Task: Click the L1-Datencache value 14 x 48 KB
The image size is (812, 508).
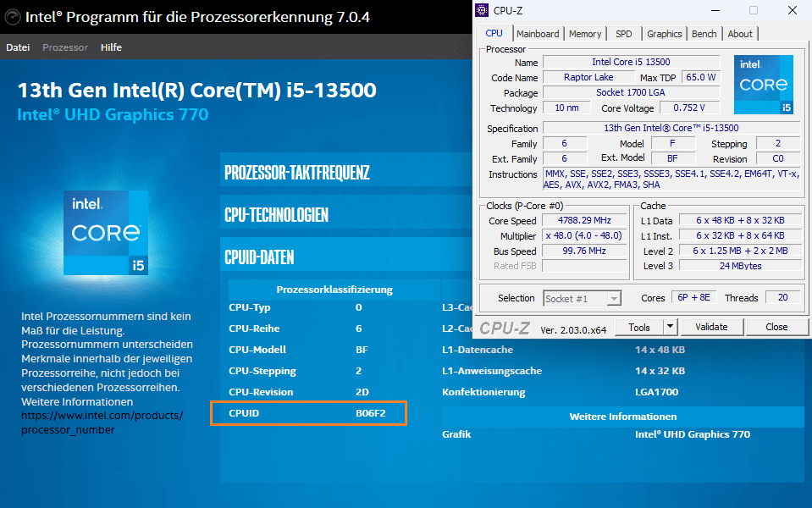Action: (x=660, y=350)
